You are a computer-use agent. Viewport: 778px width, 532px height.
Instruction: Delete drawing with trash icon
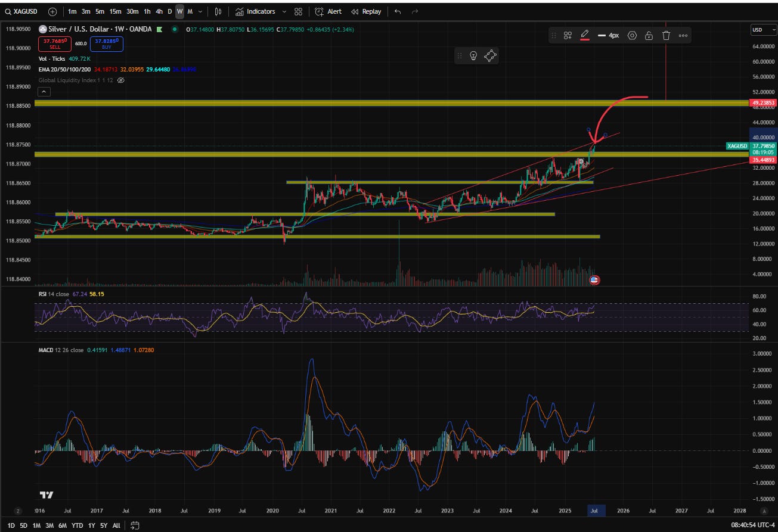[x=666, y=35]
